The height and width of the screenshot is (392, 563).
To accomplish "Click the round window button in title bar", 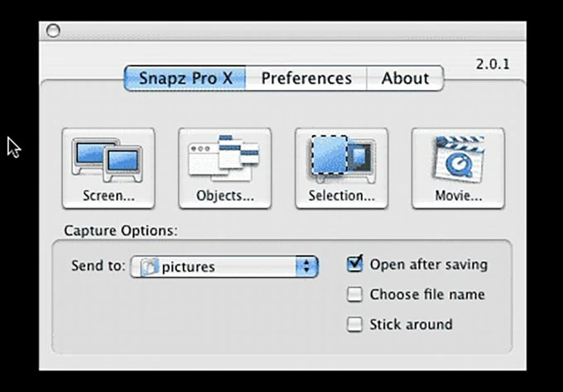I will (x=53, y=31).
